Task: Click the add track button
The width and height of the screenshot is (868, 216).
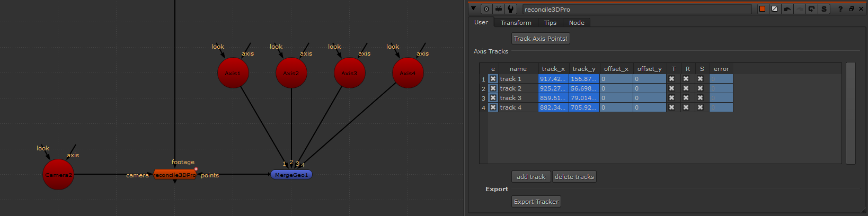Action: click(530, 177)
